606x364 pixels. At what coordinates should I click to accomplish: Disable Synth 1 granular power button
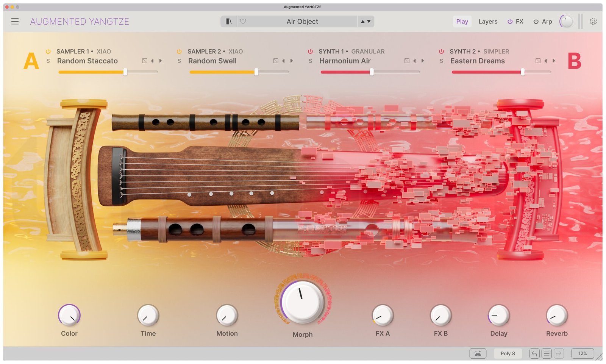(310, 52)
